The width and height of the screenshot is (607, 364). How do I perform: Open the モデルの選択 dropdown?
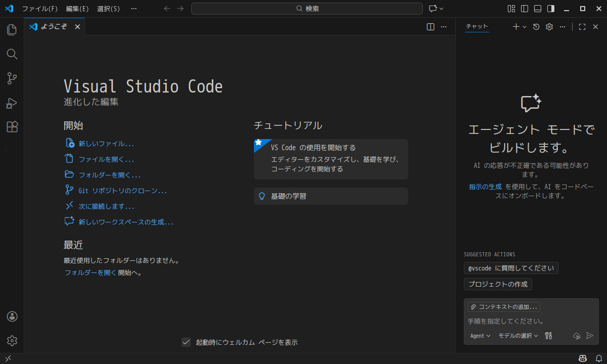pyautogui.click(x=518, y=336)
